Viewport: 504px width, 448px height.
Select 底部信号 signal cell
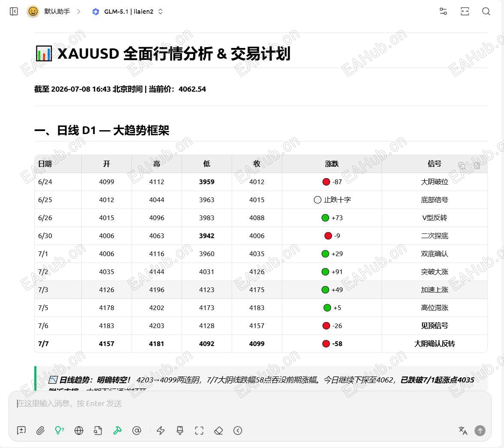[435, 200]
